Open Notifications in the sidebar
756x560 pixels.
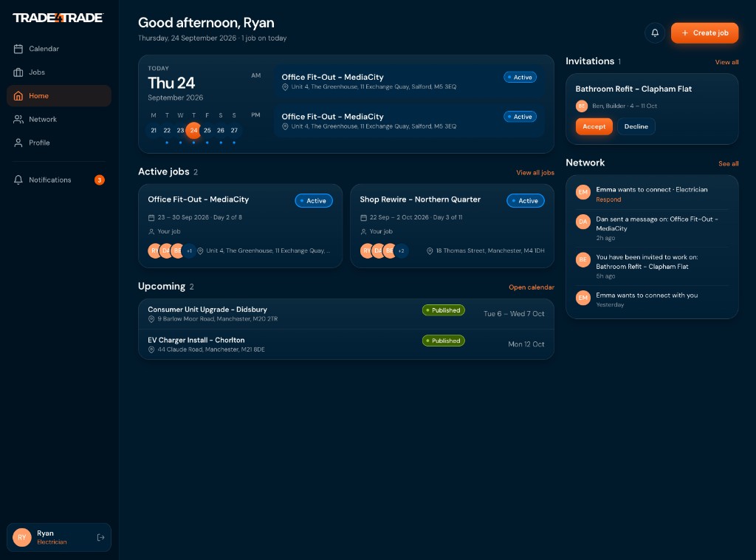click(x=59, y=180)
